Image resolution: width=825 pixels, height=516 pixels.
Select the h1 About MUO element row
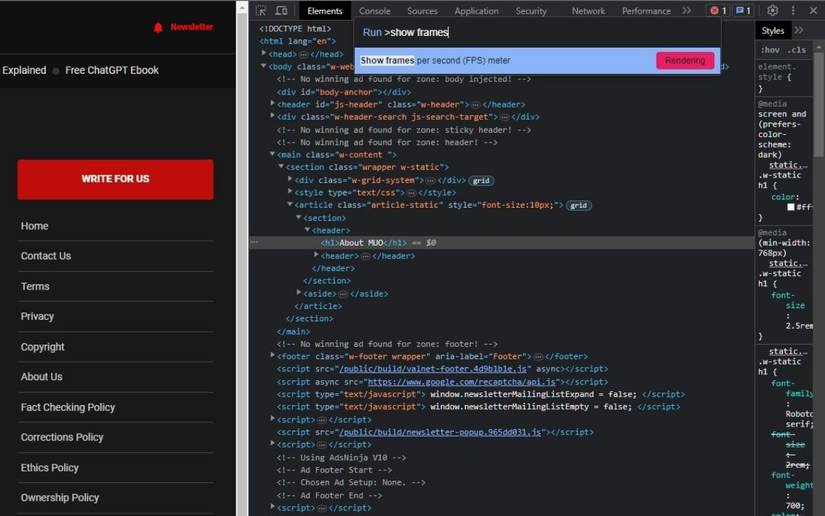pyautogui.click(x=501, y=242)
